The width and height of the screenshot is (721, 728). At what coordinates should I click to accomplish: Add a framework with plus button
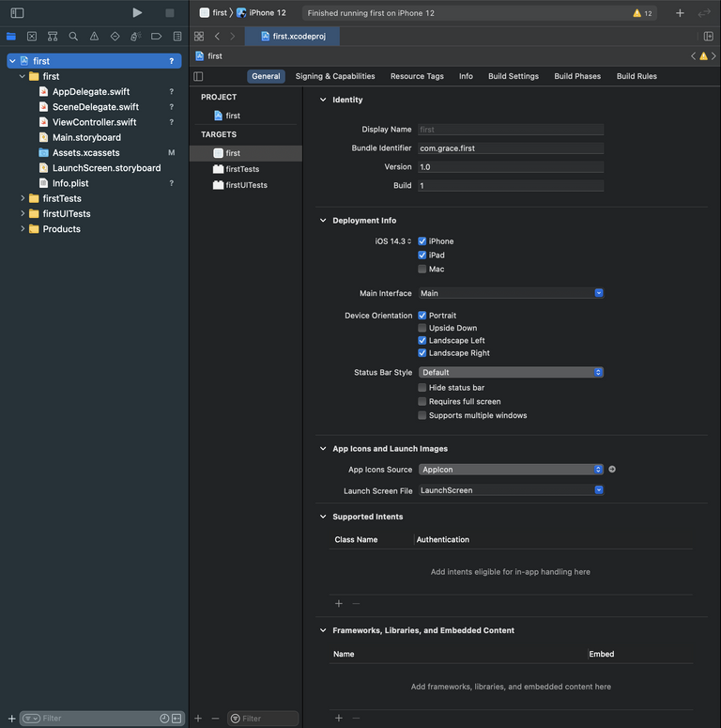(339, 719)
